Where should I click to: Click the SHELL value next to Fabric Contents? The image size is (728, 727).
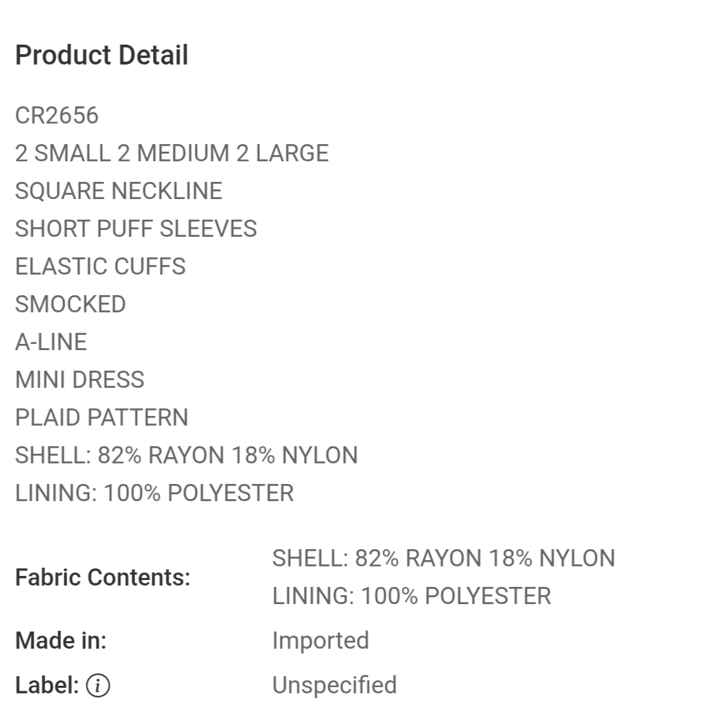(x=443, y=559)
